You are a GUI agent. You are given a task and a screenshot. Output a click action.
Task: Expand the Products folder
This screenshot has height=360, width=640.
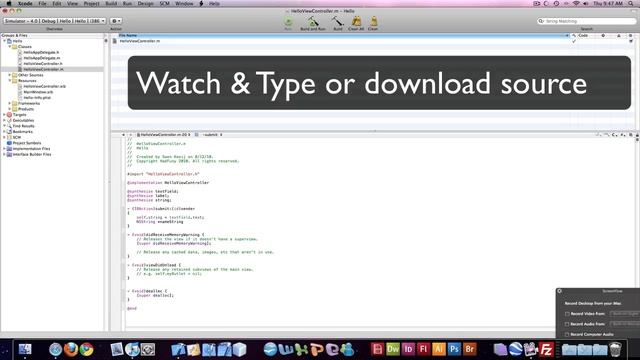click(x=10, y=109)
